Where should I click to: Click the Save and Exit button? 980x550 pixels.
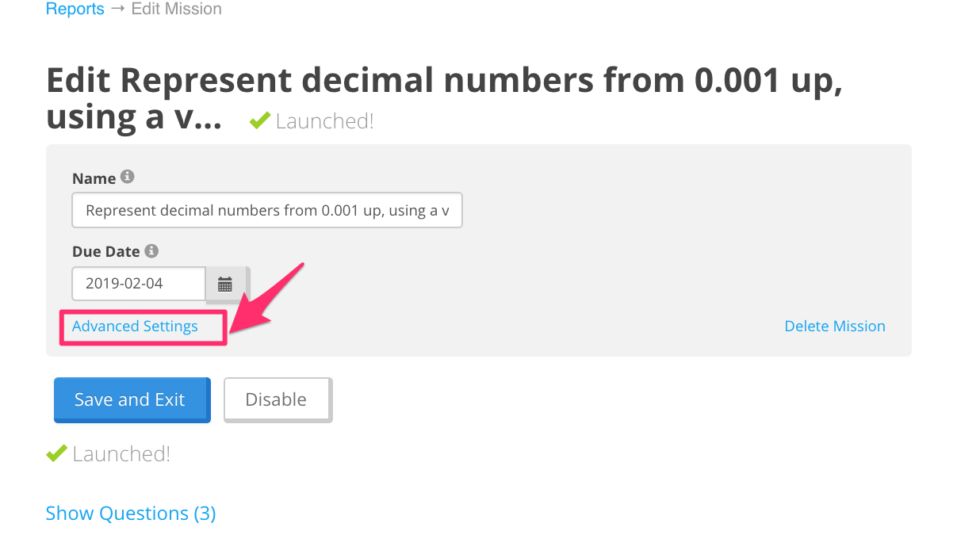pyautogui.click(x=131, y=399)
